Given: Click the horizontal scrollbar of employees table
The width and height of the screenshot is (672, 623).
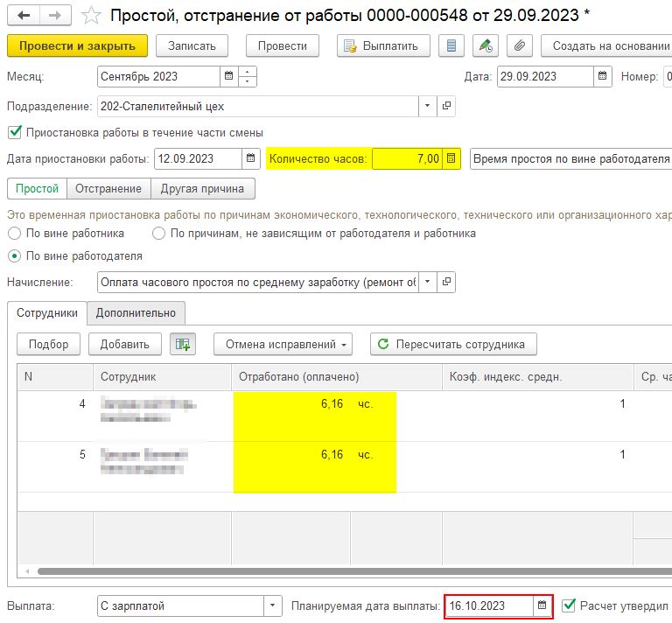Looking at the screenshot, I should (x=354, y=571).
